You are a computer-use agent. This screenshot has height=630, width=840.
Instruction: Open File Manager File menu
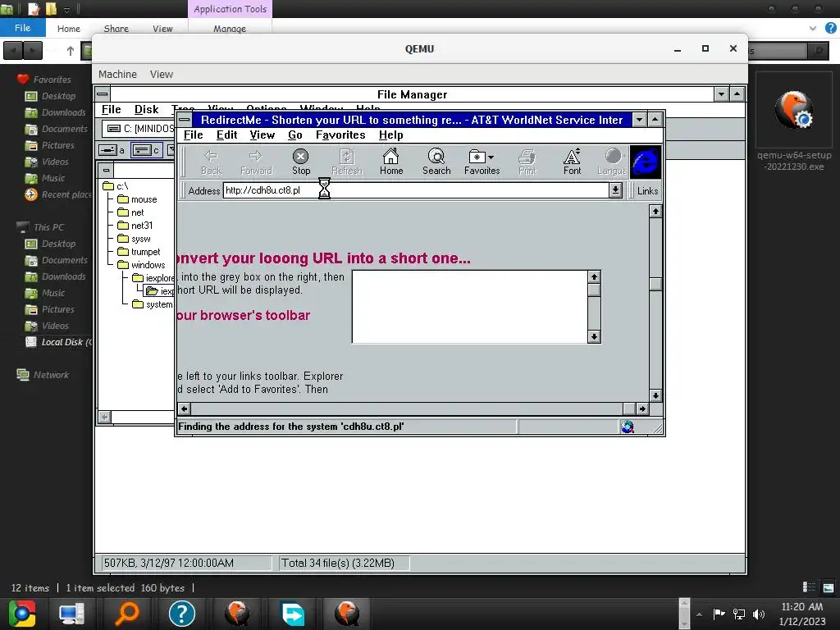click(112, 109)
